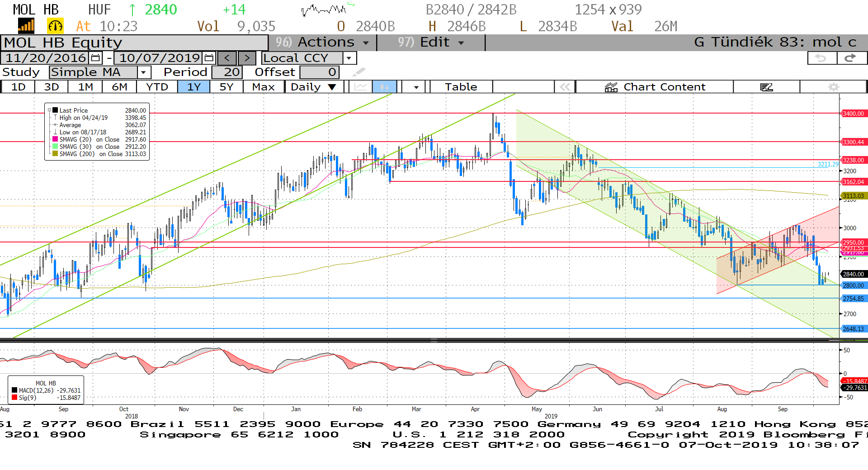Click the redo arrow button
Viewport: 868px width, 470px height.
(x=851, y=58)
